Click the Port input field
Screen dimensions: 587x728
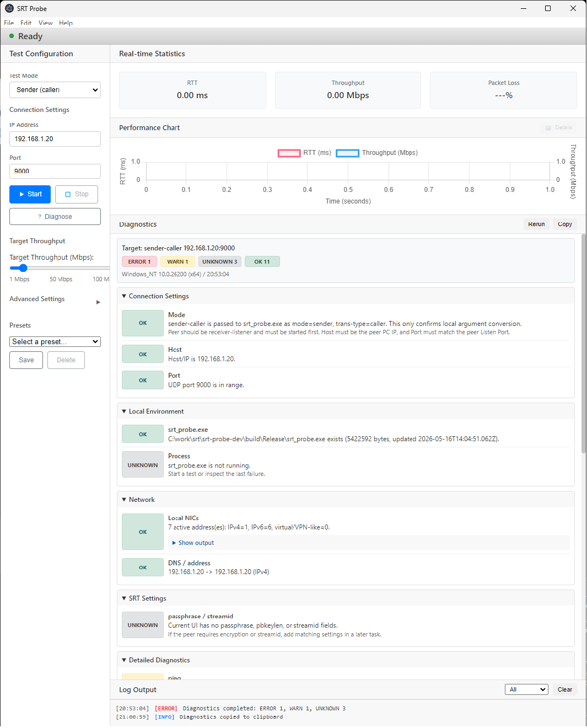[55, 171]
